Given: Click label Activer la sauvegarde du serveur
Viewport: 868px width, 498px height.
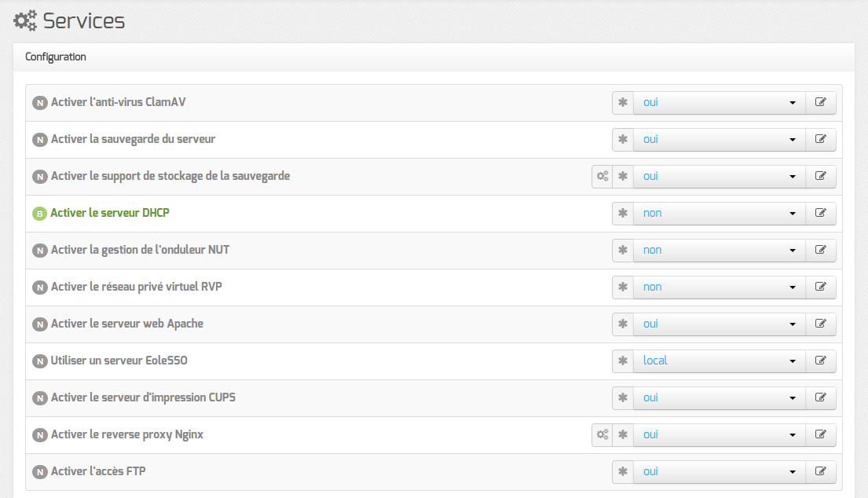Looking at the screenshot, I should (x=133, y=140).
